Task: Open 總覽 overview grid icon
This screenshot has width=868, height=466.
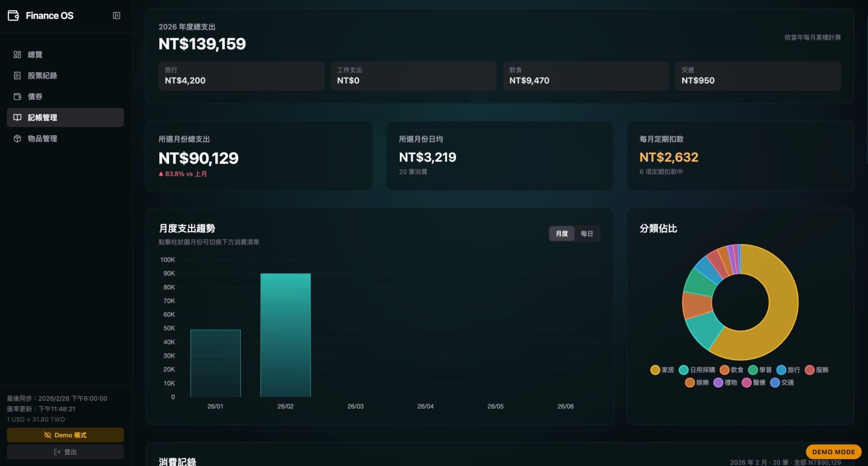Action: [17, 55]
